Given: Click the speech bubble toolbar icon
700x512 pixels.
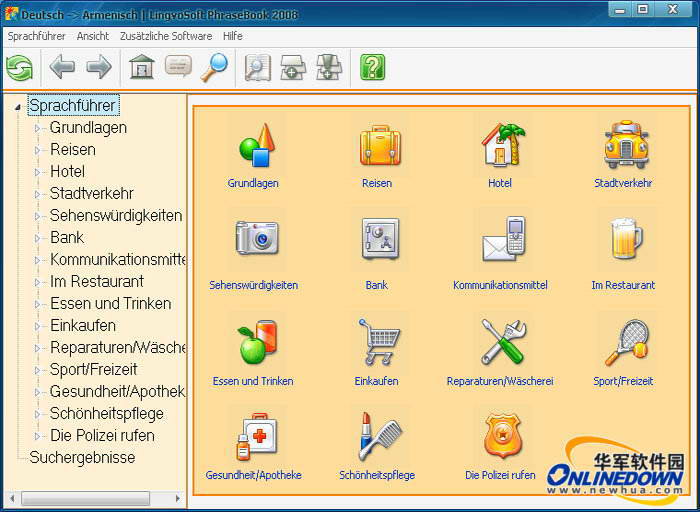Looking at the screenshot, I should (x=178, y=66).
